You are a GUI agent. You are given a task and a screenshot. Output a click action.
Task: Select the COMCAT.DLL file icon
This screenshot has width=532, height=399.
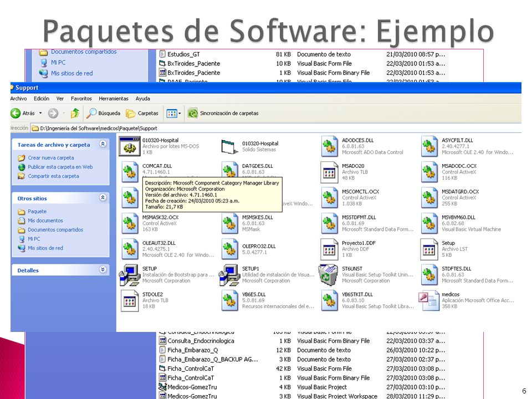(x=130, y=172)
